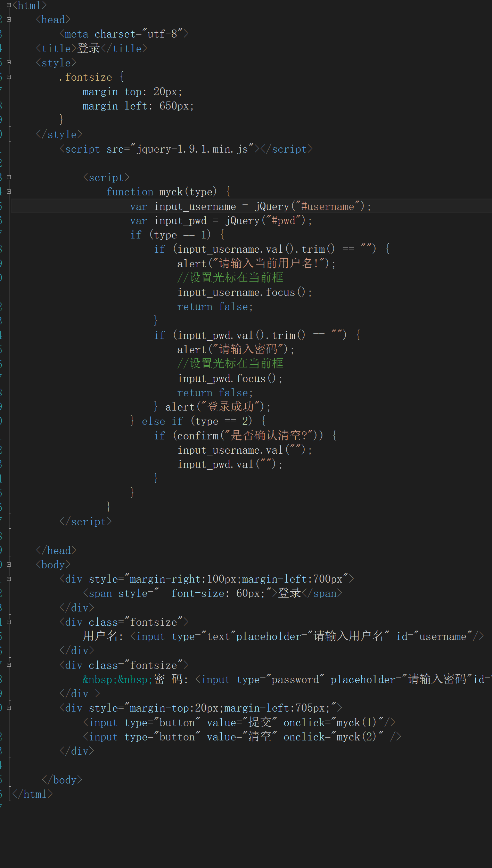The width and height of the screenshot is (492, 868).
Task: Collapse the inline <script> block fold marker
Action: click(9, 177)
